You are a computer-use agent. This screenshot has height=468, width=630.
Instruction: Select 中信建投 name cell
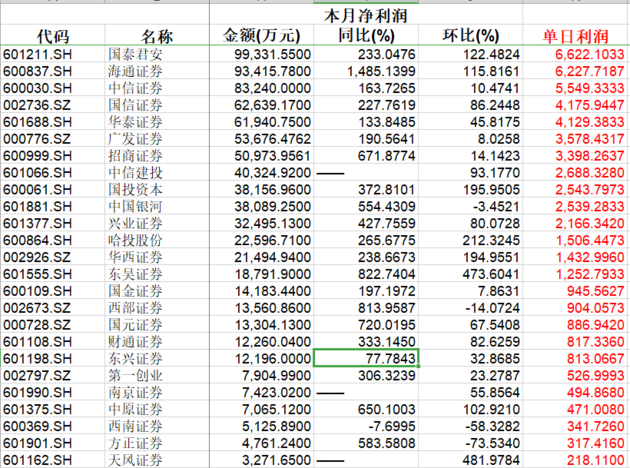[157, 172]
